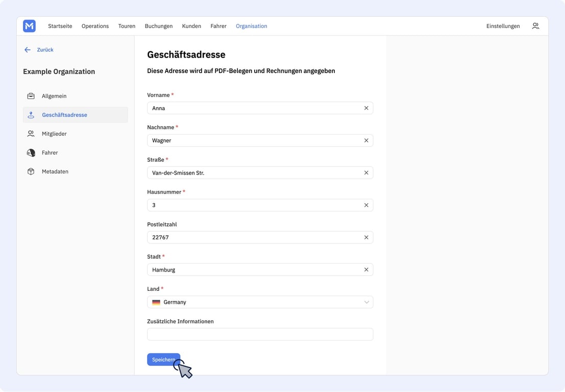
Task: Click the Speichern button
Action: [x=164, y=359]
